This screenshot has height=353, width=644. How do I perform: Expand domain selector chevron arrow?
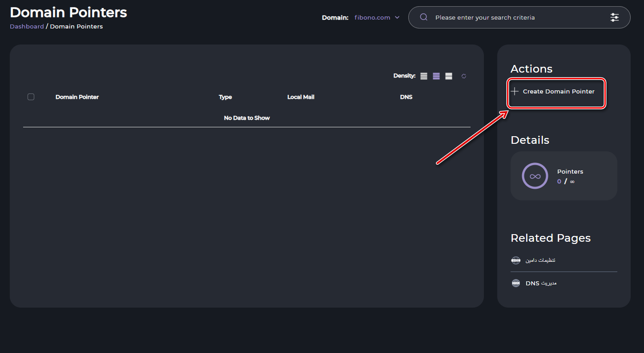point(397,18)
